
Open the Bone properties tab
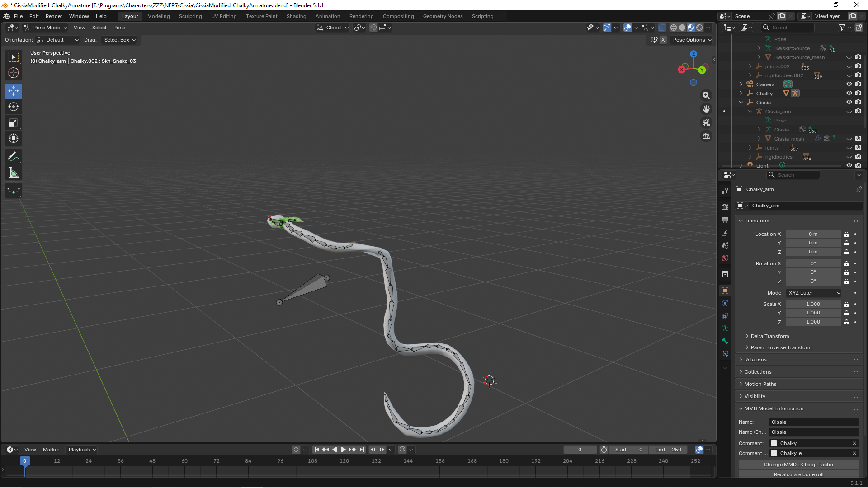click(725, 341)
